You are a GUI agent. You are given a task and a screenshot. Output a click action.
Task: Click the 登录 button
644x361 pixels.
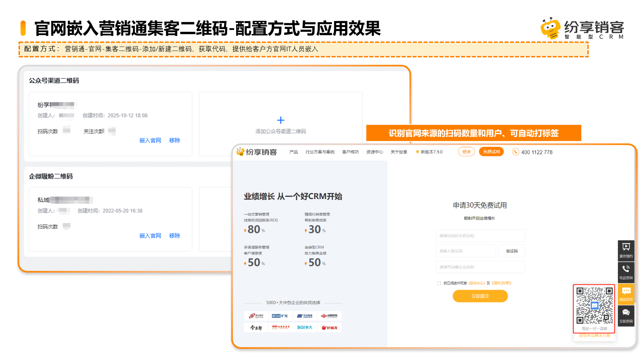pyautogui.click(x=466, y=152)
